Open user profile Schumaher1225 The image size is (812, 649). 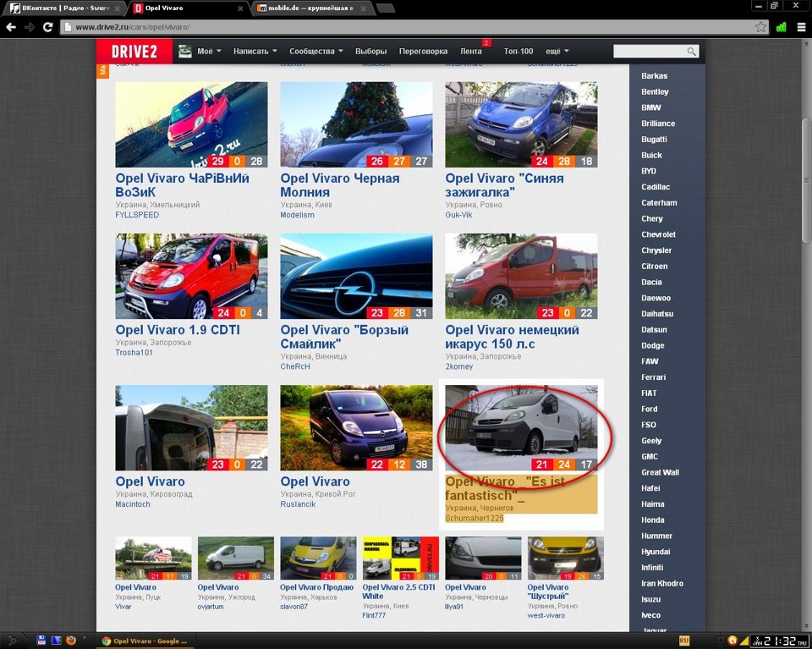click(x=475, y=519)
